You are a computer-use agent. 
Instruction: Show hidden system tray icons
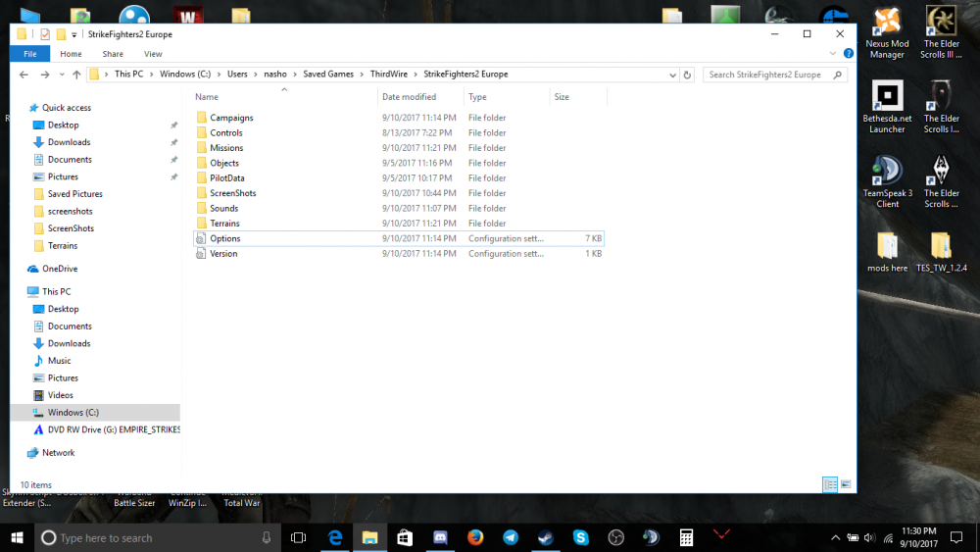click(x=835, y=537)
